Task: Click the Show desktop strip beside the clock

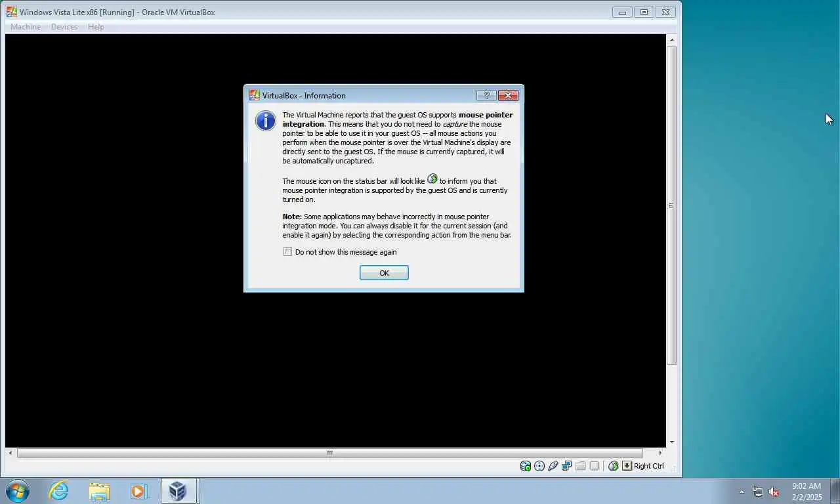Action: pyautogui.click(x=835, y=491)
